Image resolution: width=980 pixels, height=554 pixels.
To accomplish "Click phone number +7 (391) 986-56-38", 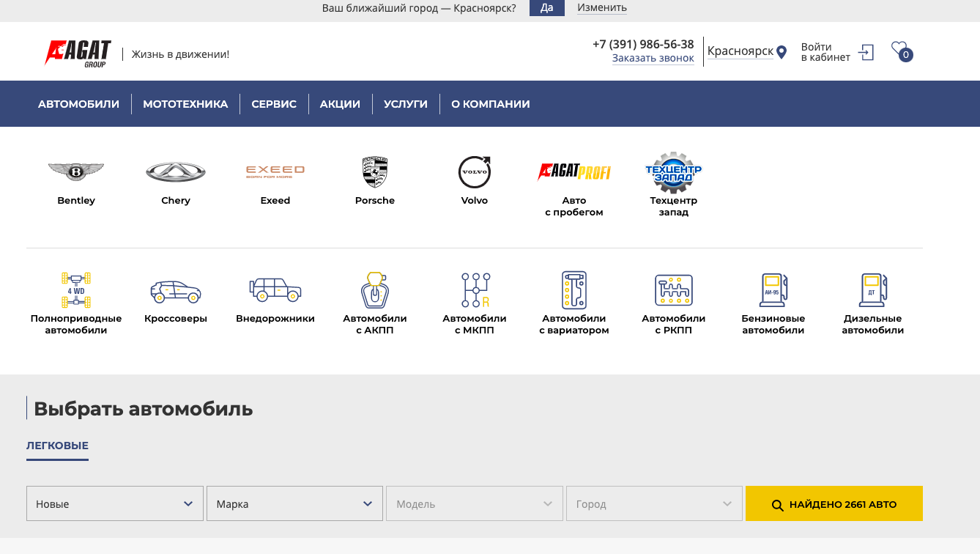I will 643,44.
